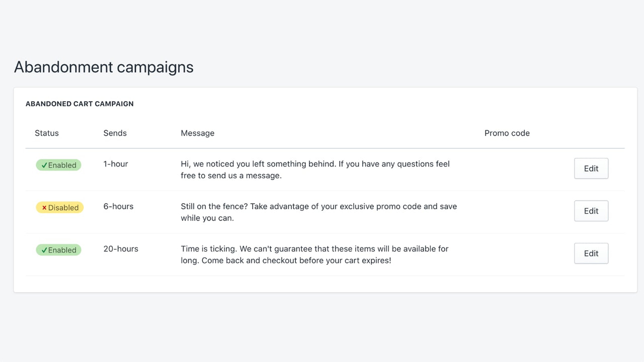Edit the 20-hours campaign message
The height and width of the screenshot is (362, 644).
591,253
